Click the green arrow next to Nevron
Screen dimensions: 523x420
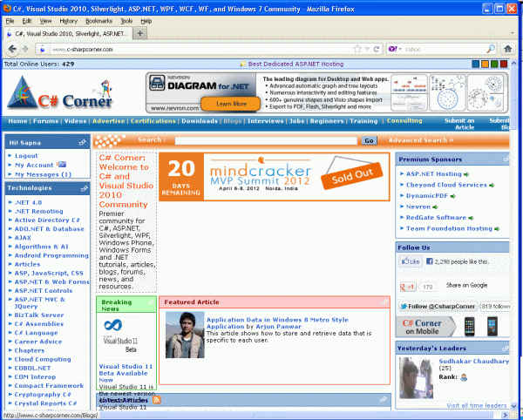point(435,207)
